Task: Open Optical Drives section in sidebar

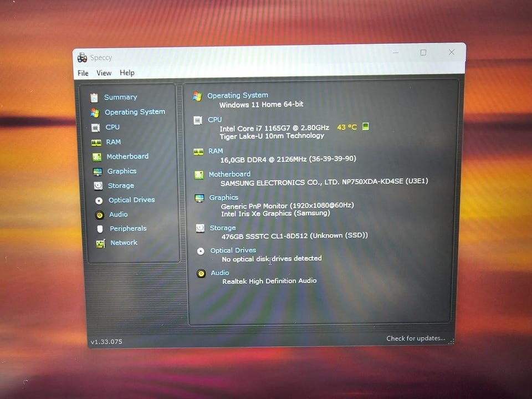Action: (132, 200)
